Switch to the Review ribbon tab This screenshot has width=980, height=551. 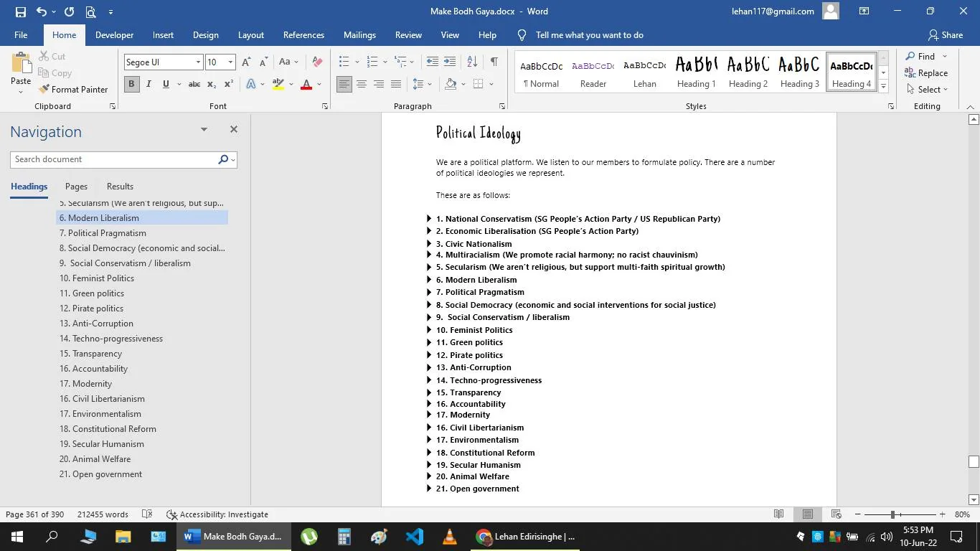[x=408, y=35]
